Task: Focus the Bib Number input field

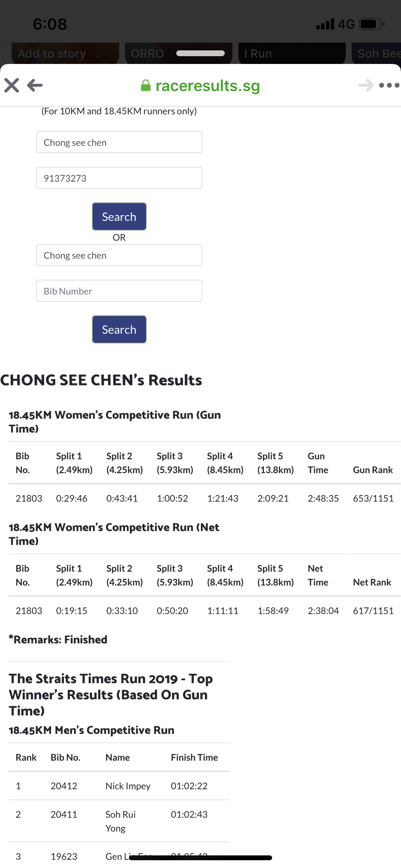Action: tap(119, 291)
